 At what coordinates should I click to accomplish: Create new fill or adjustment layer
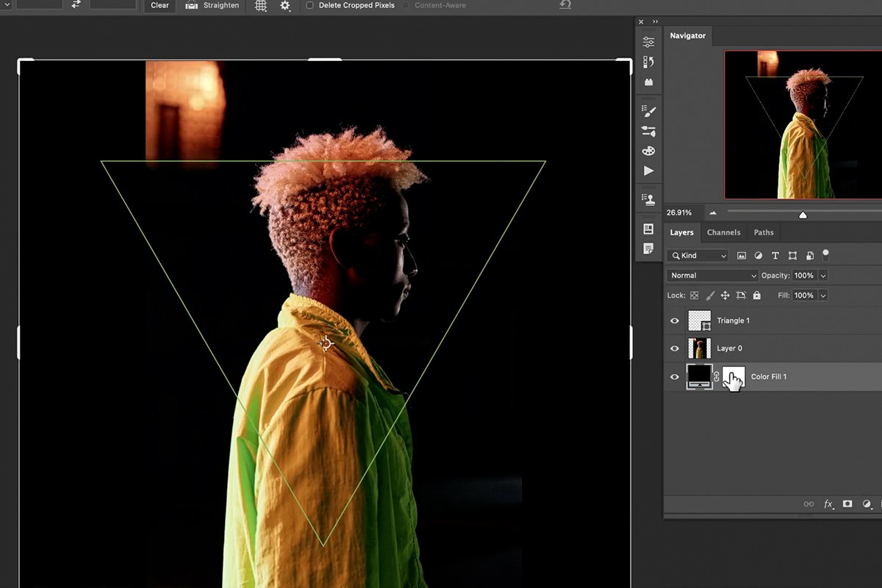point(867,504)
